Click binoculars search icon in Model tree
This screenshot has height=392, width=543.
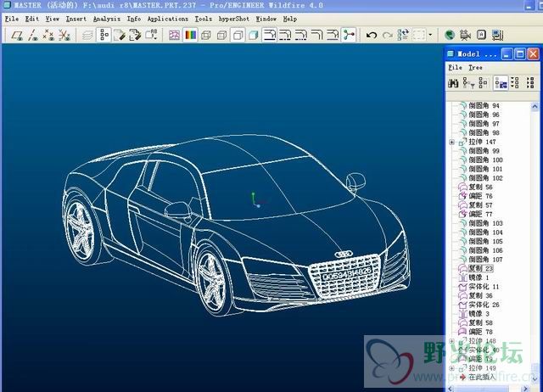453,83
